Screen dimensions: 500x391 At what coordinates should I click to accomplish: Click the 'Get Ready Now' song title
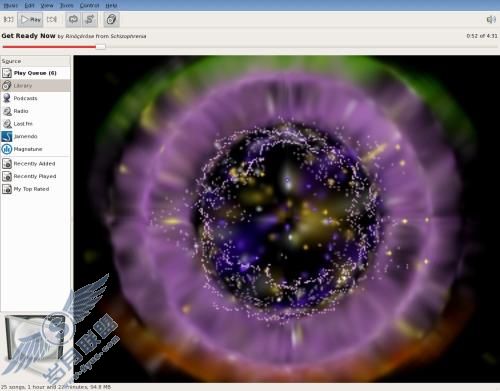pos(28,36)
